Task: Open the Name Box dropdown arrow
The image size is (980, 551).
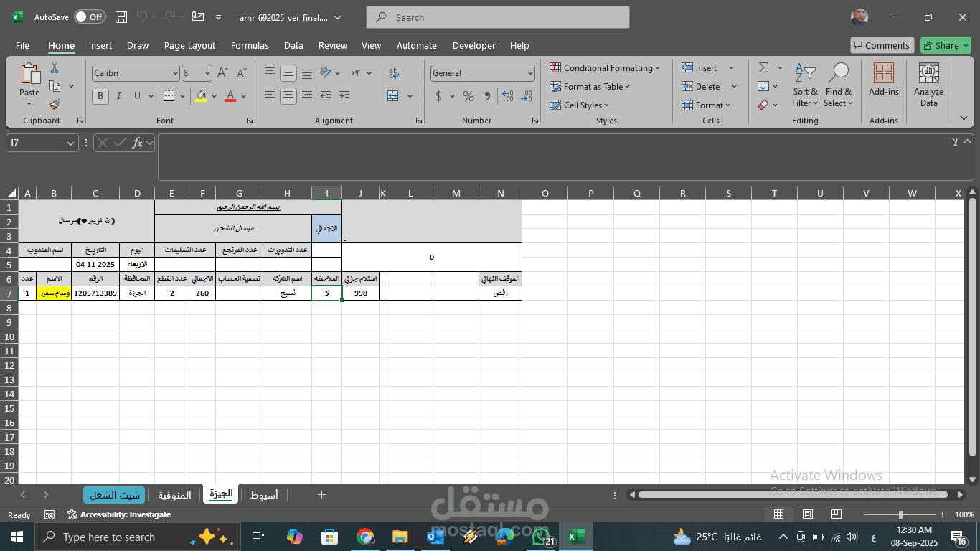Action: point(70,143)
